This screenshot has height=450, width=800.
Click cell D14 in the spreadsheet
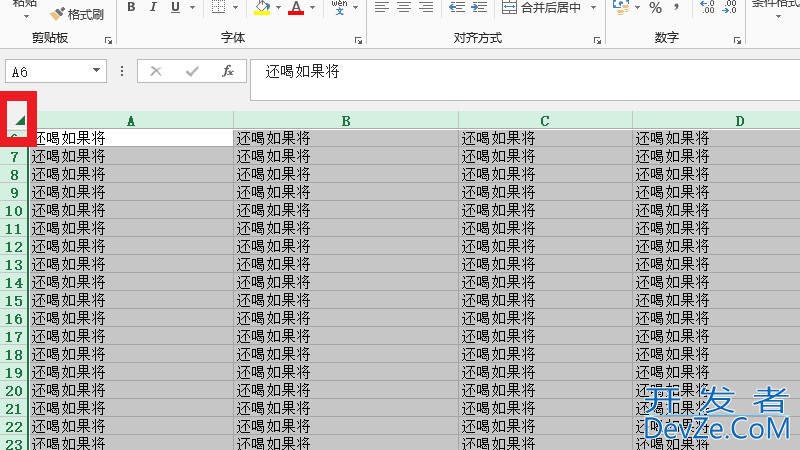(716, 282)
